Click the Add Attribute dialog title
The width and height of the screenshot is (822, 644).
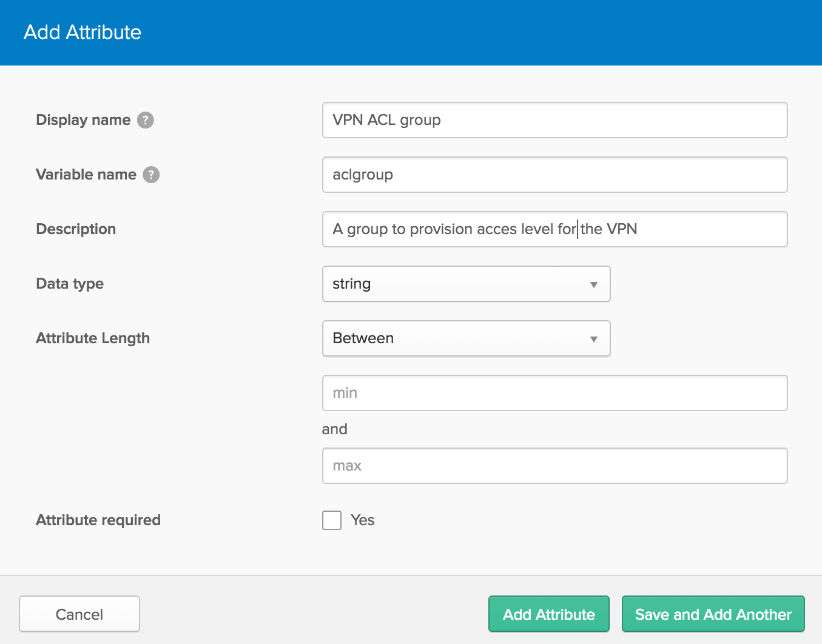point(83,32)
